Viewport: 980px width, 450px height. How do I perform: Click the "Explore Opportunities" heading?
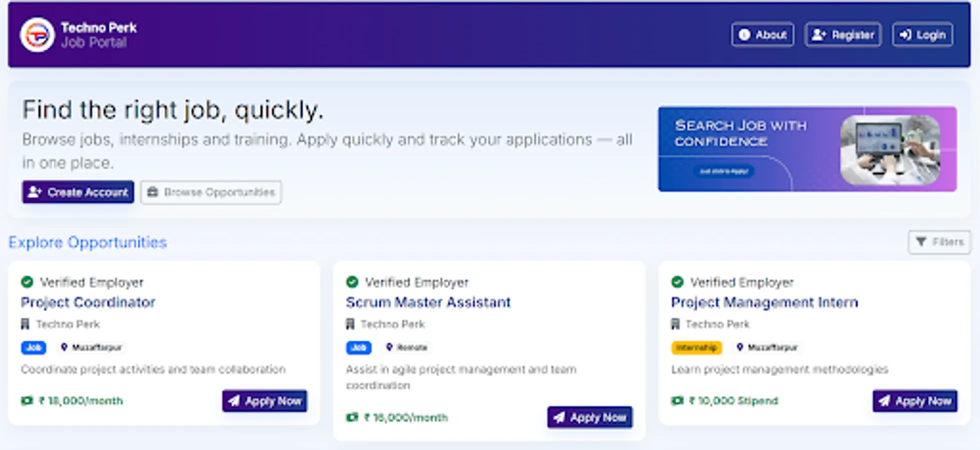coord(87,242)
